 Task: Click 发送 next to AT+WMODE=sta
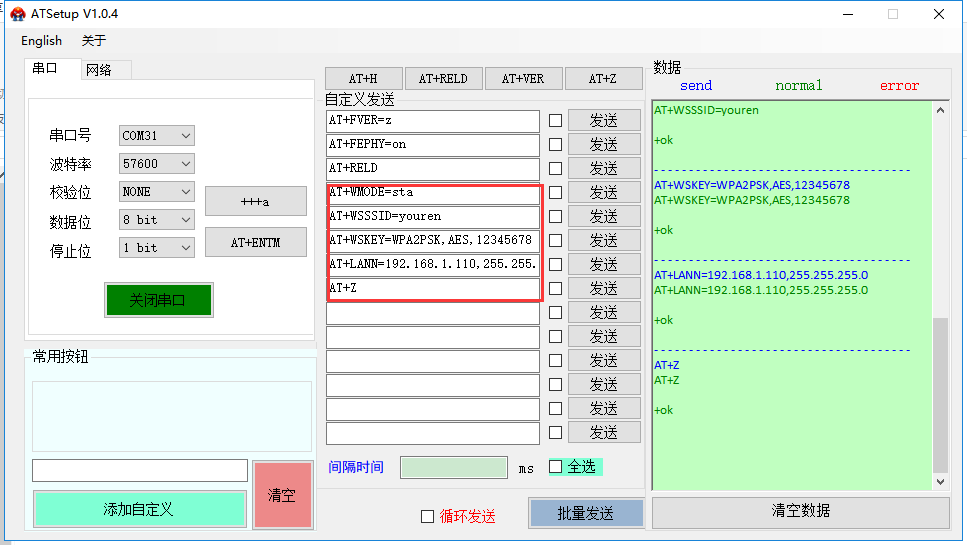click(x=603, y=192)
